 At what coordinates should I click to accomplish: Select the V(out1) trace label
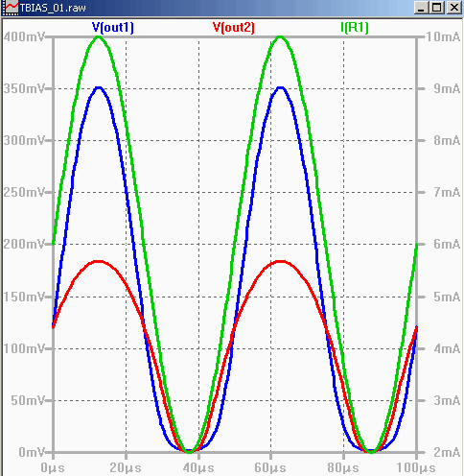click(113, 28)
